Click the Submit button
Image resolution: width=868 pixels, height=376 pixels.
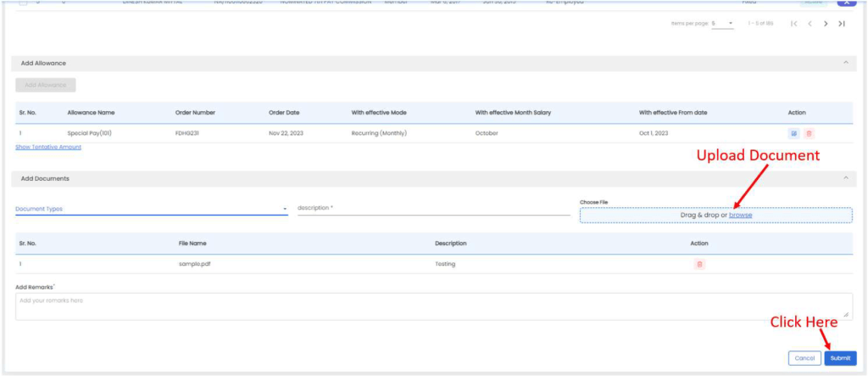tap(840, 358)
